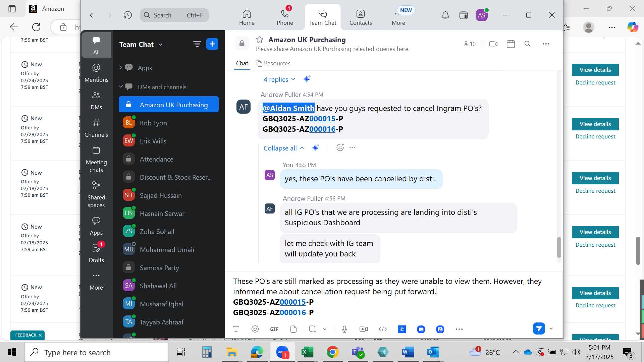The height and width of the screenshot is (362, 644).
Task: Open the Attendance channel
Action: 169,159
